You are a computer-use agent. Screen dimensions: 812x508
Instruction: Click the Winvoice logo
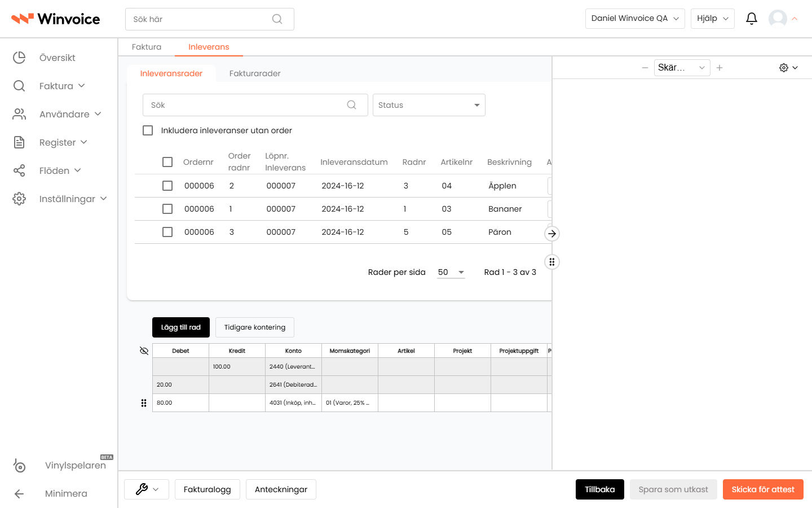click(x=55, y=19)
